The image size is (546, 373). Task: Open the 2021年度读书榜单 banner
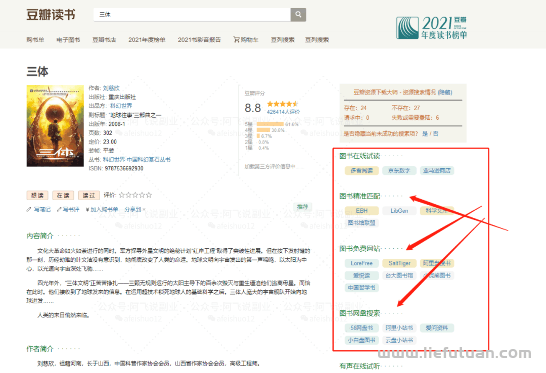pyautogui.click(x=431, y=28)
